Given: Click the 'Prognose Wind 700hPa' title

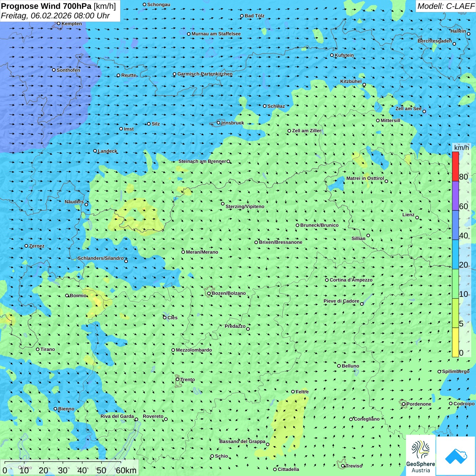Looking at the screenshot, I should pyautogui.click(x=46, y=6).
